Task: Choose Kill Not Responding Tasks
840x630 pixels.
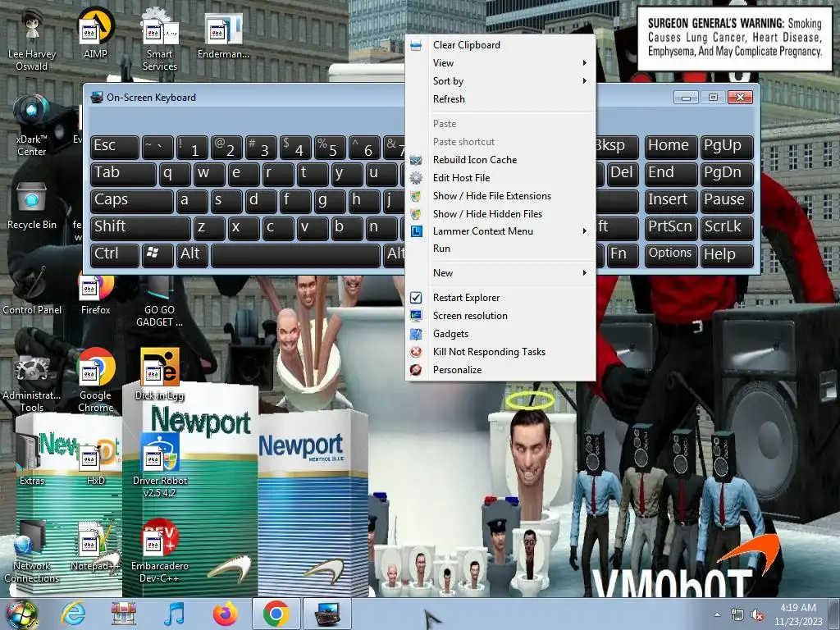Action: 501,352
